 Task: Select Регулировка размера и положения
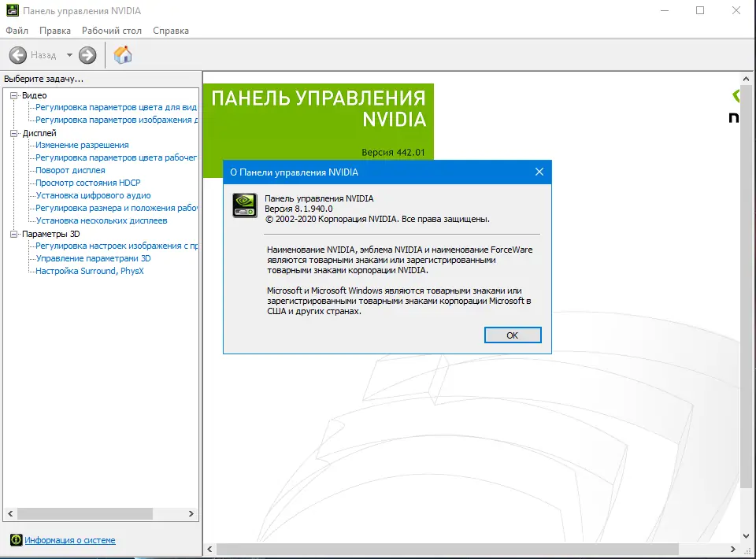(117, 208)
